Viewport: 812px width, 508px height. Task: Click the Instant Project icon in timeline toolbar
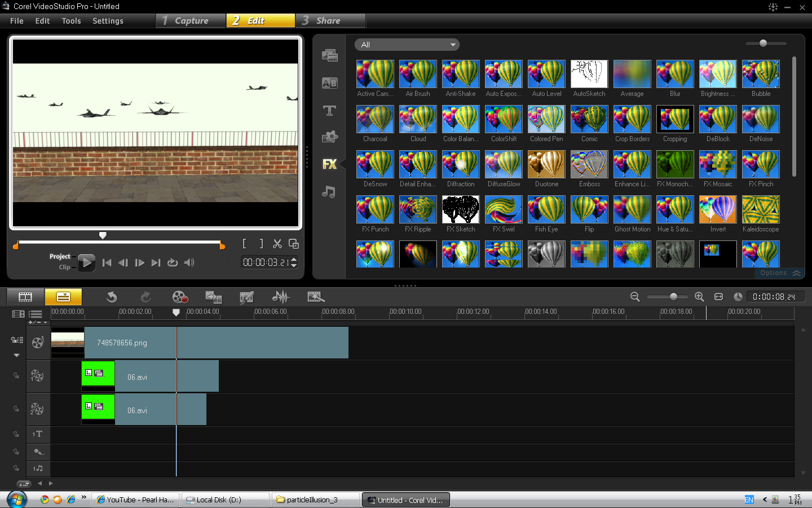pyautogui.click(x=315, y=297)
